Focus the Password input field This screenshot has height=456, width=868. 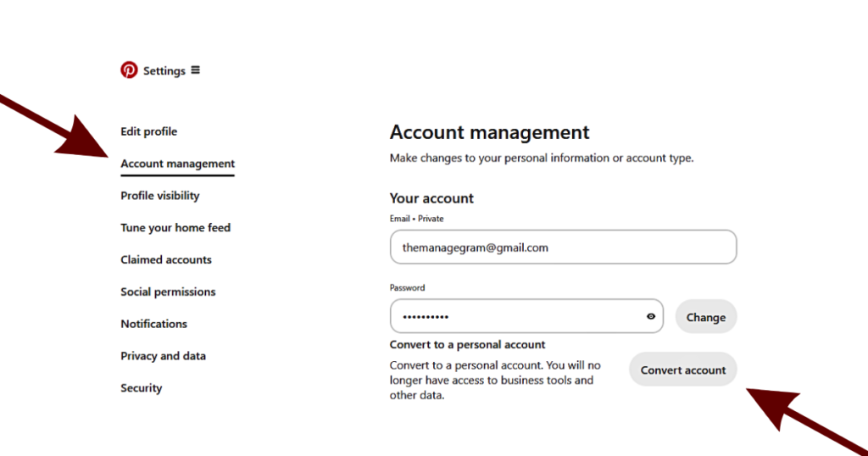[x=517, y=317]
